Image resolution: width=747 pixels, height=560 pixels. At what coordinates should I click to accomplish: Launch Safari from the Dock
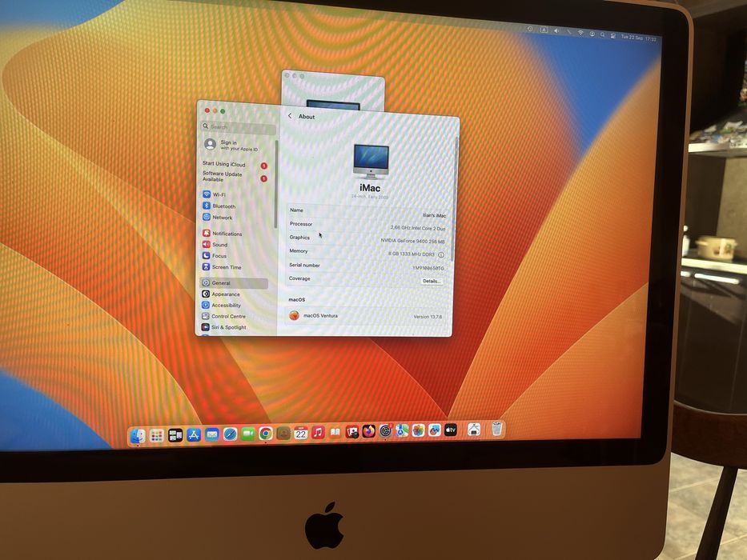(230, 434)
